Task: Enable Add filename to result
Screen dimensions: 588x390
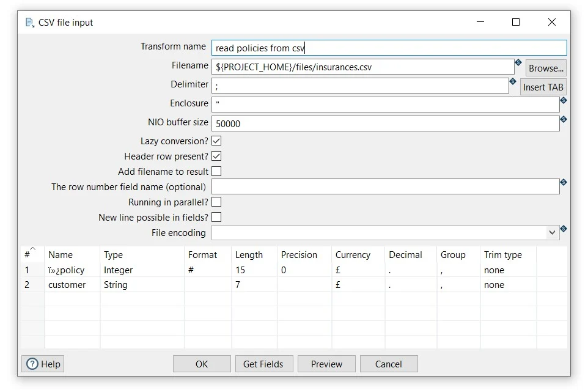Action: point(216,171)
